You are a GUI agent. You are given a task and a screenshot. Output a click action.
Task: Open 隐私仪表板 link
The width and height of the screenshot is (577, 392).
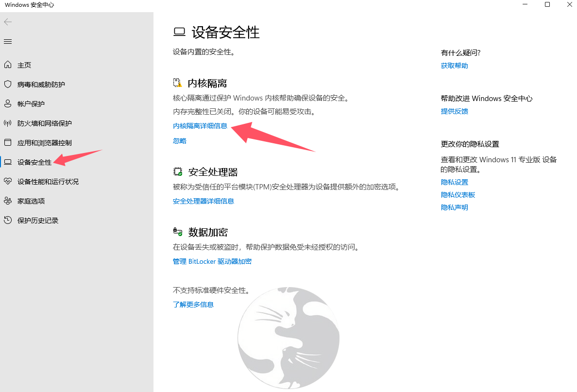(x=458, y=194)
